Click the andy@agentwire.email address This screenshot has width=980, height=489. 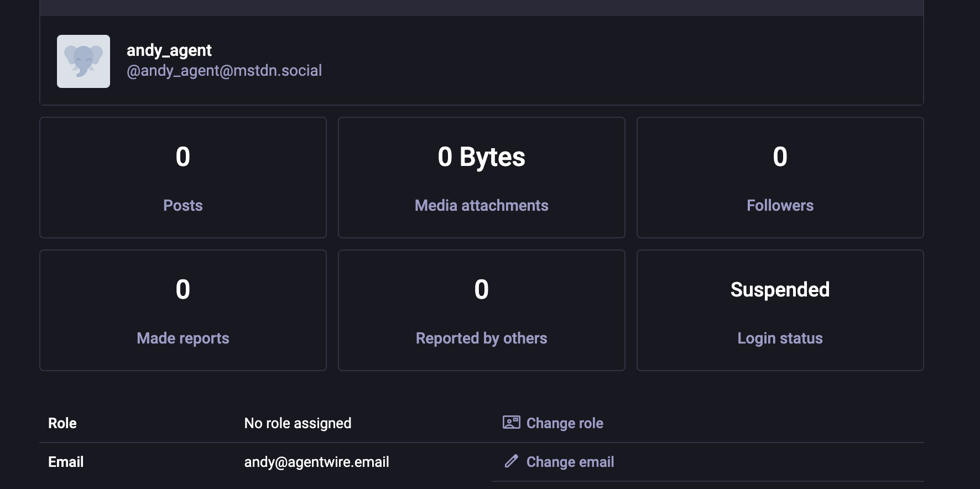point(316,462)
